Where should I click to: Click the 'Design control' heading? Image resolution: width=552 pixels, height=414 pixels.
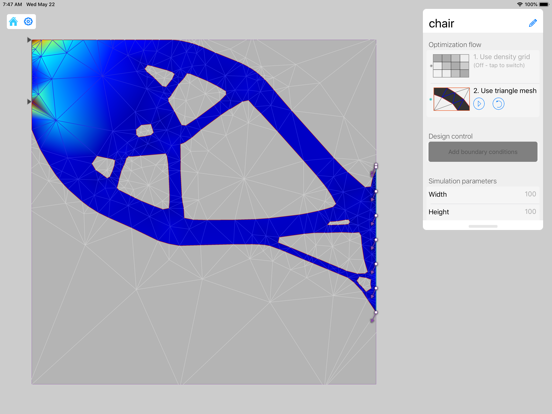[450, 136]
